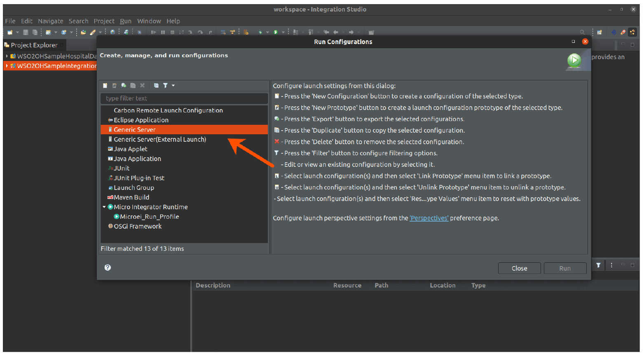
Task: Select Java Applet launch type
Action: click(x=130, y=149)
